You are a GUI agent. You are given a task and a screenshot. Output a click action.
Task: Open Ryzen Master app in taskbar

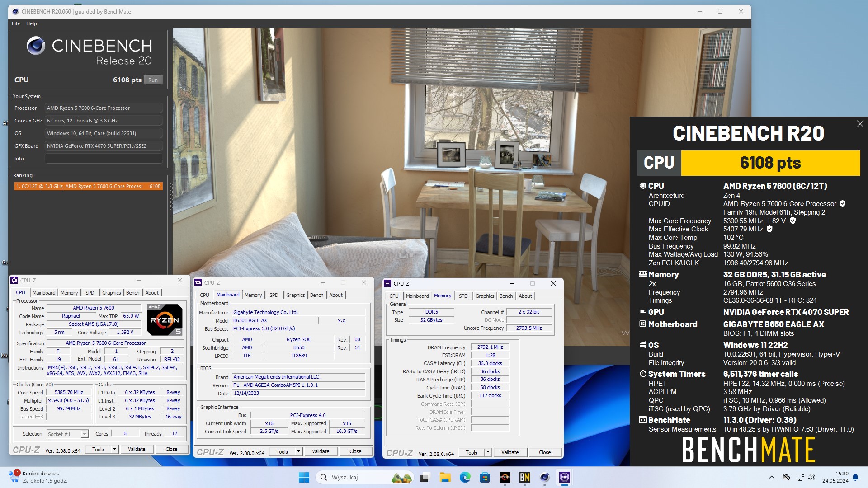[505, 477]
